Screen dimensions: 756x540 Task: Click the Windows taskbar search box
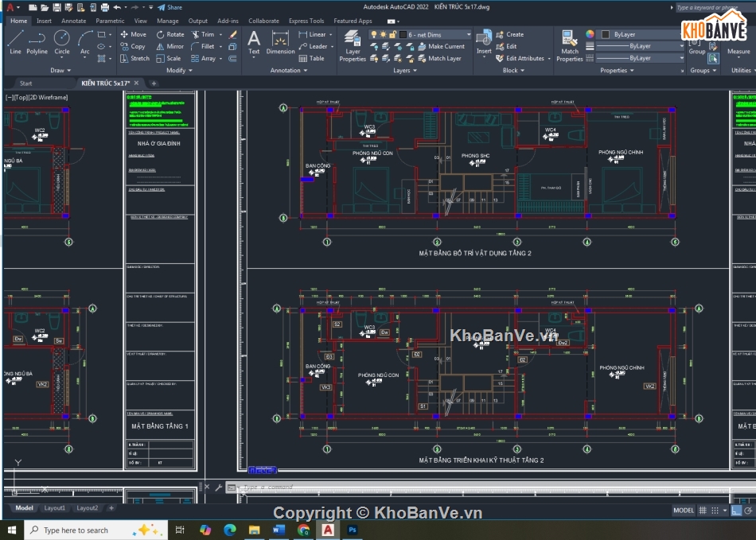pyautogui.click(x=76, y=530)
